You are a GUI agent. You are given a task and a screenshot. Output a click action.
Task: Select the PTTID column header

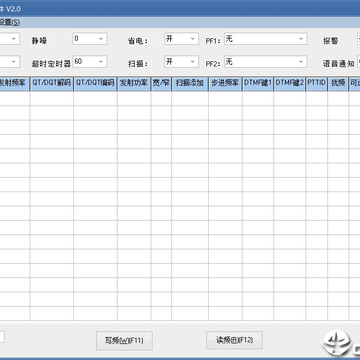point(317,84)
